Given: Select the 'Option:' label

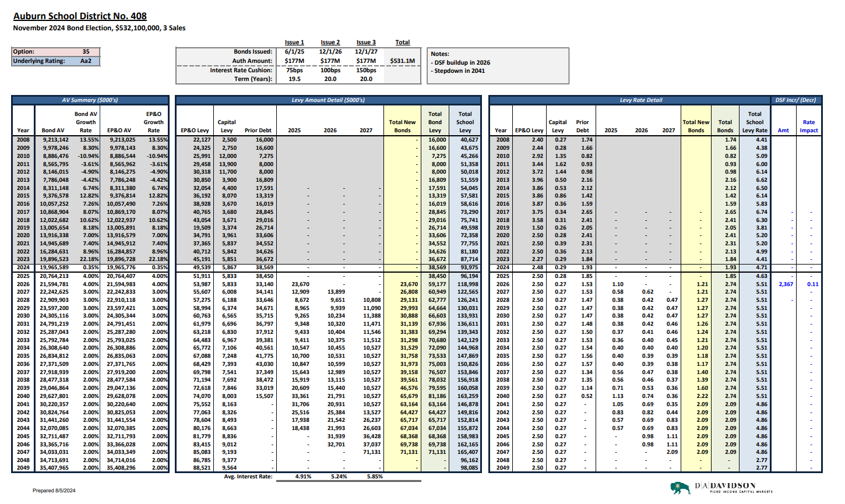Looking at the screenshot, I should 24,52.
